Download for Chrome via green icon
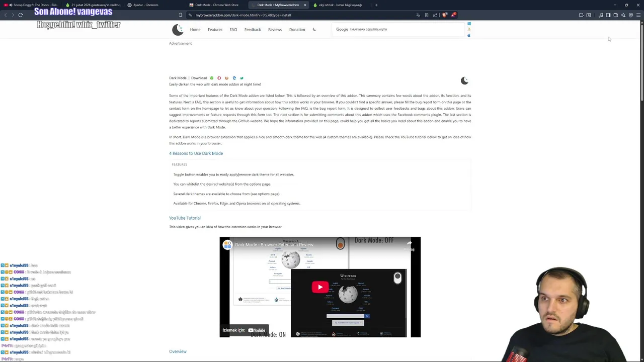This screenshot has width=644, height=362. pyautogui.click(x=211, y=78)
